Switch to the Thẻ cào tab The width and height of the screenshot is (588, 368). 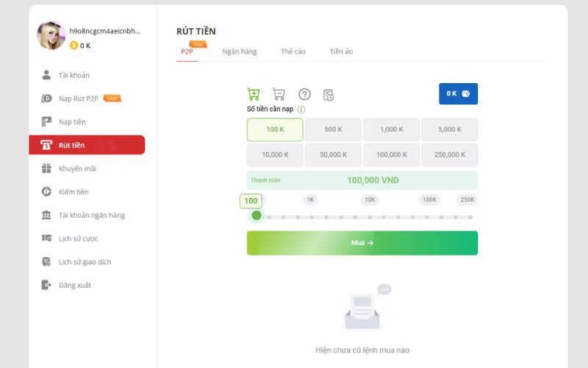click(293, 52)
